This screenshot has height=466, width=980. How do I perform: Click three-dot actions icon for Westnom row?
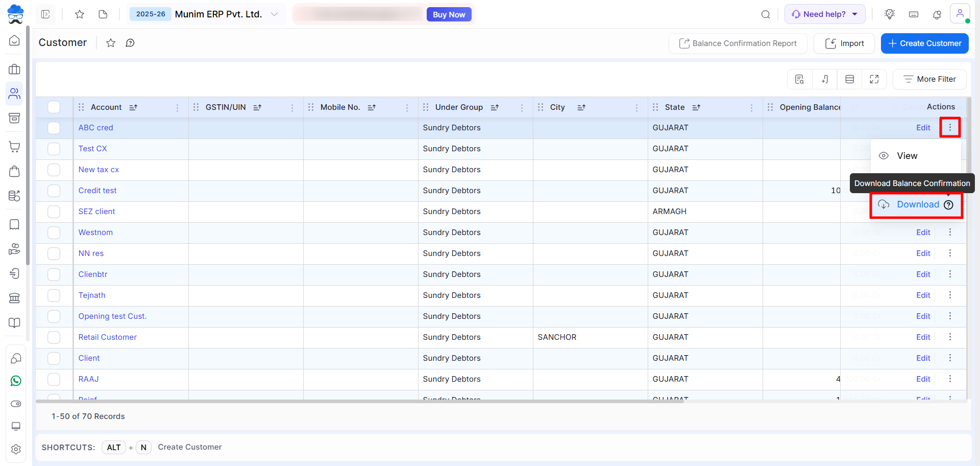[x=950, y=232]
